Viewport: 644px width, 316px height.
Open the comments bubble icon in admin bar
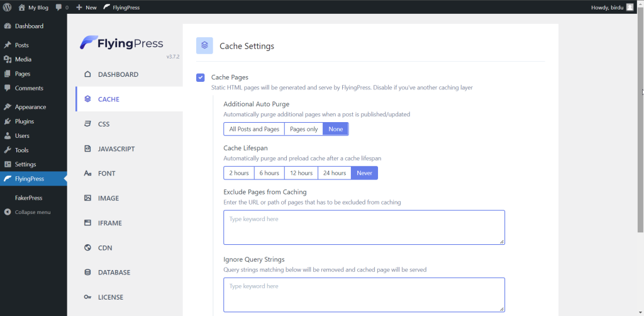coord(58,8)
